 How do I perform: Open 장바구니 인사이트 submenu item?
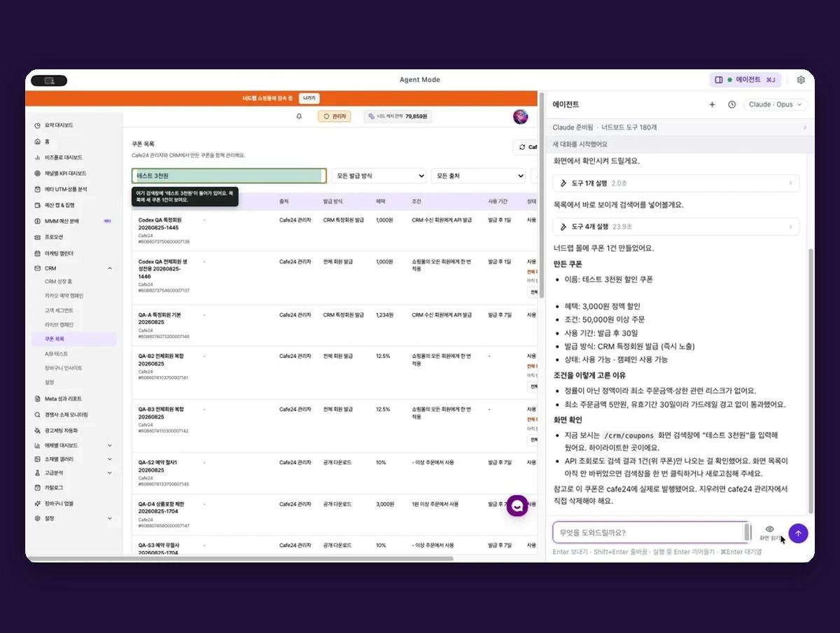pyautogui.click(x=63, y=368)
